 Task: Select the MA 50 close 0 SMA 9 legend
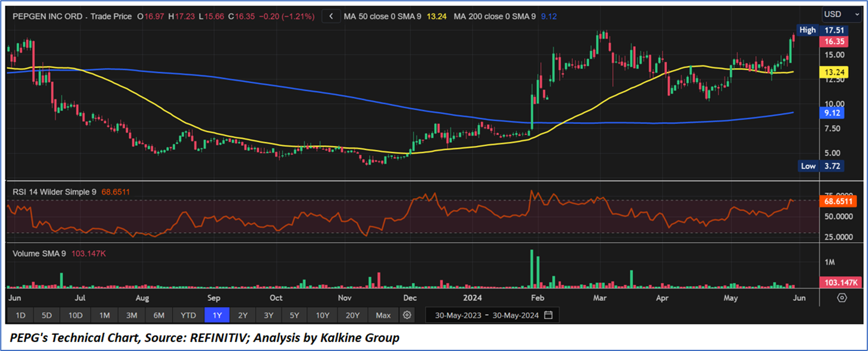coord(383,17)
